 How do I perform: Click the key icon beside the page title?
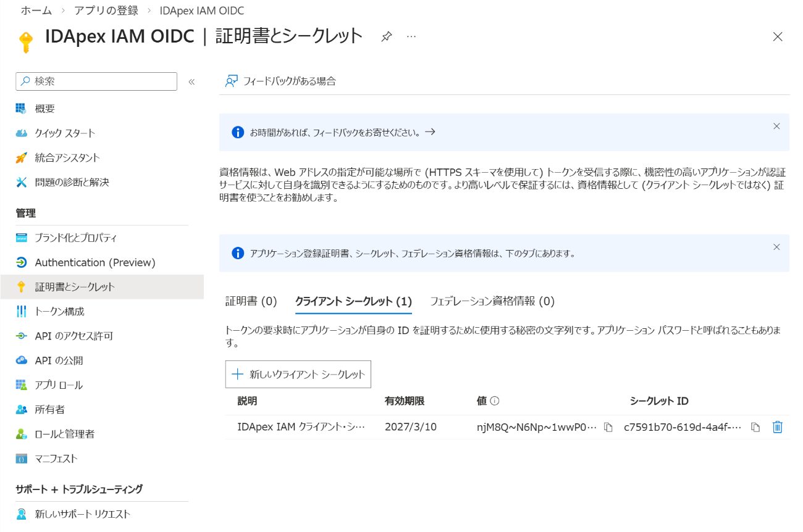coord(25,42)
